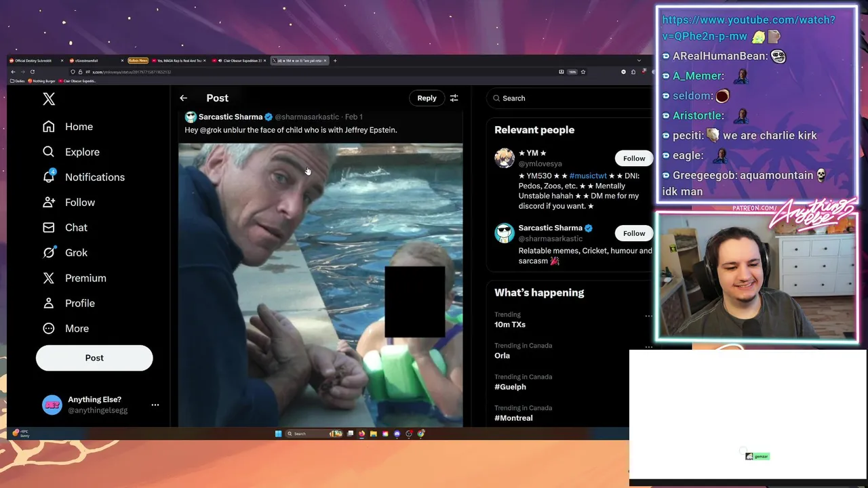Open @sharmasarkastic handle in post header
Viewport: 868px width, 488px height.
(x=307, y=117)
